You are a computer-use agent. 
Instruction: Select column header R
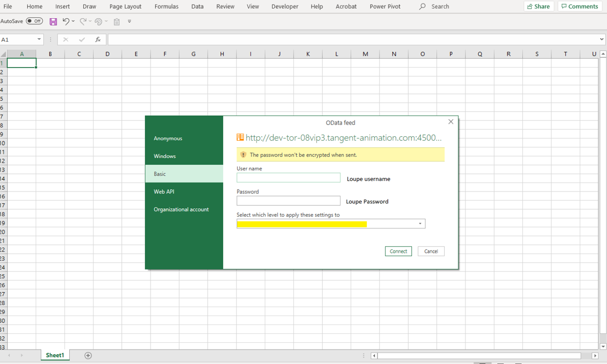[x=509, y=54]
